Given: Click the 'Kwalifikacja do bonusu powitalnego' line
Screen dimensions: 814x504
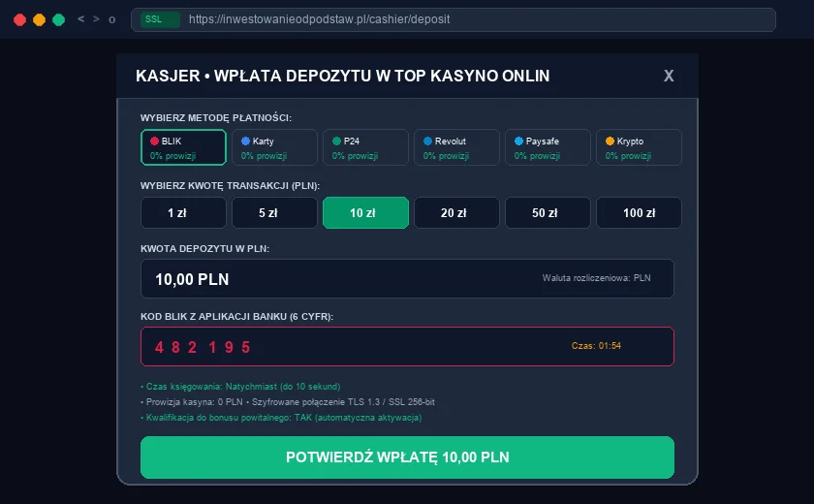Looking at the screenshot, I should [281, 418].
